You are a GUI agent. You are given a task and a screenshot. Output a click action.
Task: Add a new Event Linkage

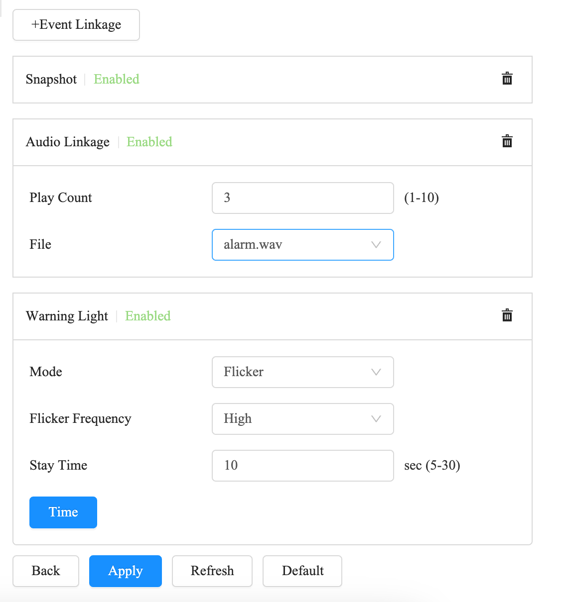pyautogui.click(x=76, y=25)
